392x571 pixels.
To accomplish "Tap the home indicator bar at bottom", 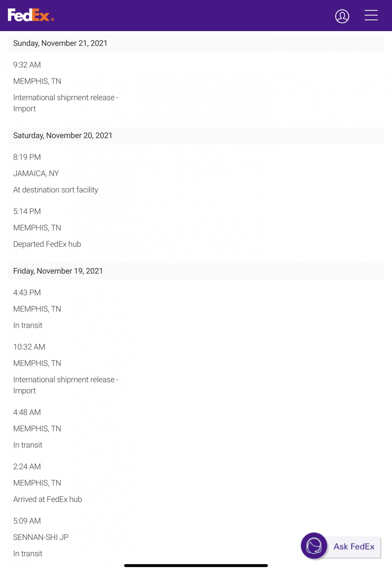I will [x=196, y=565].
